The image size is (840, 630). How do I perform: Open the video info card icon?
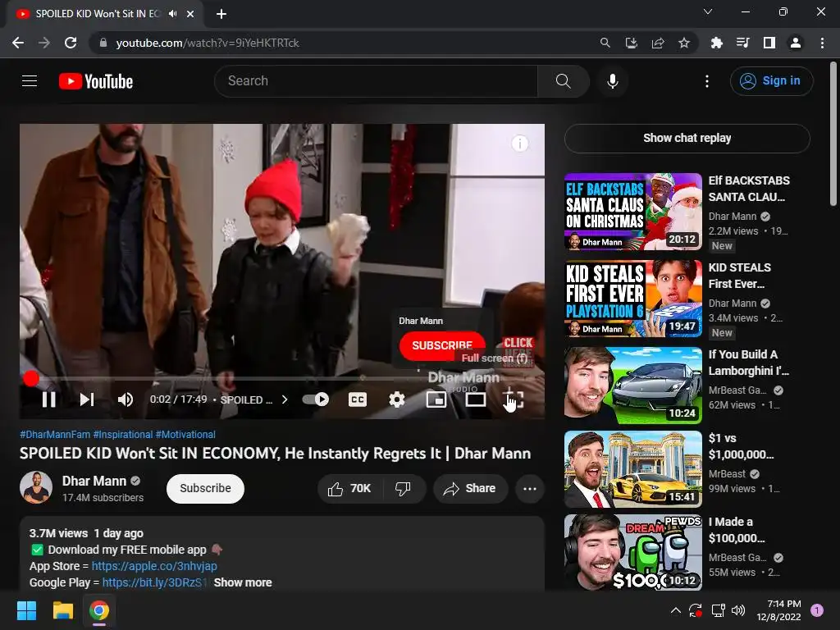(x=519, y=144)
